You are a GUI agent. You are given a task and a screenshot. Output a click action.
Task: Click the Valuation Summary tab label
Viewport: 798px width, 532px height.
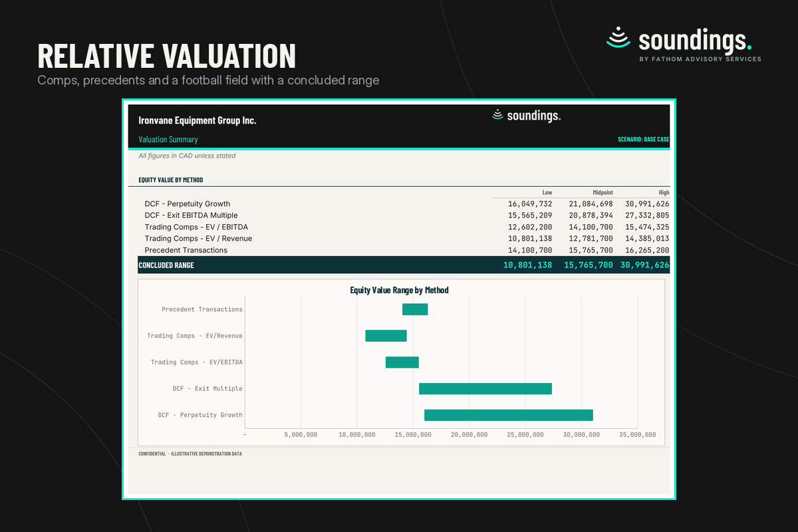pos(168,140)
